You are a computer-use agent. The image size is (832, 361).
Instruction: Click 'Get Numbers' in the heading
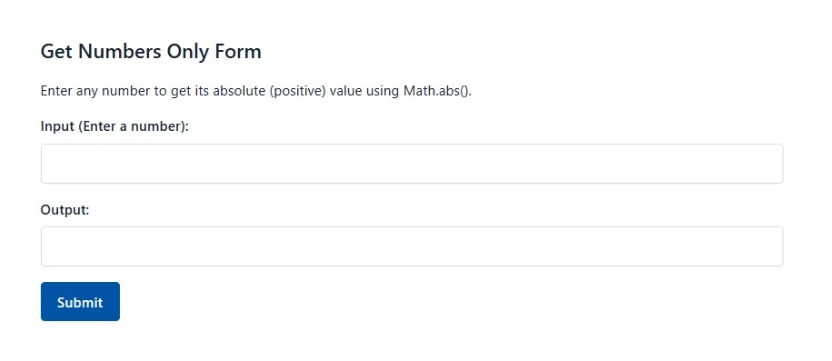tap(101, 51)
